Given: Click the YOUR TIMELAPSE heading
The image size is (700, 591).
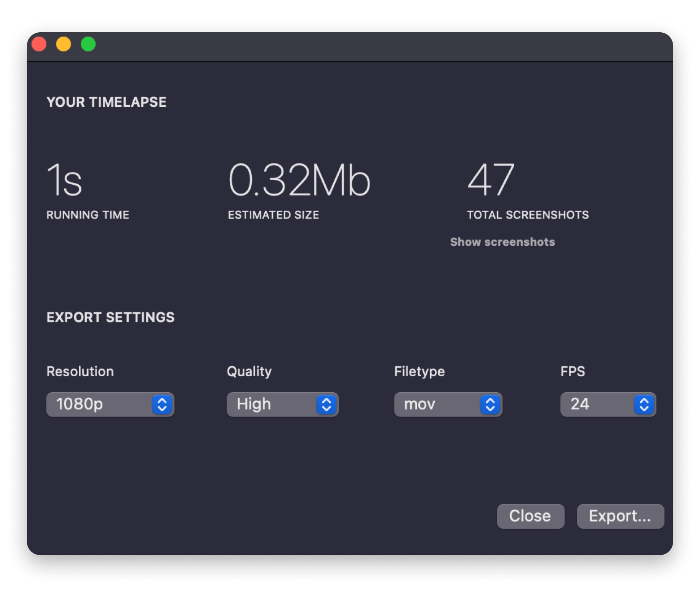Looking at the screenshot, I should [106, 102].
